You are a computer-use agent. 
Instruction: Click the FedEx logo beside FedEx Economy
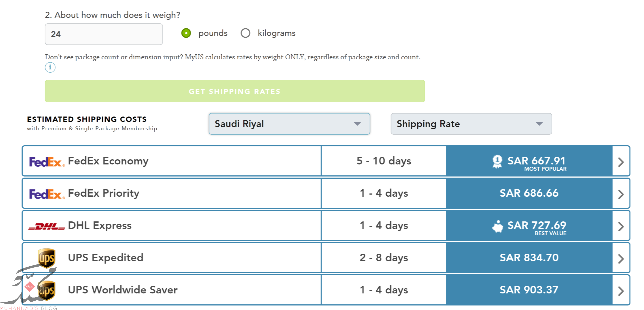click(x=47, y=162)
